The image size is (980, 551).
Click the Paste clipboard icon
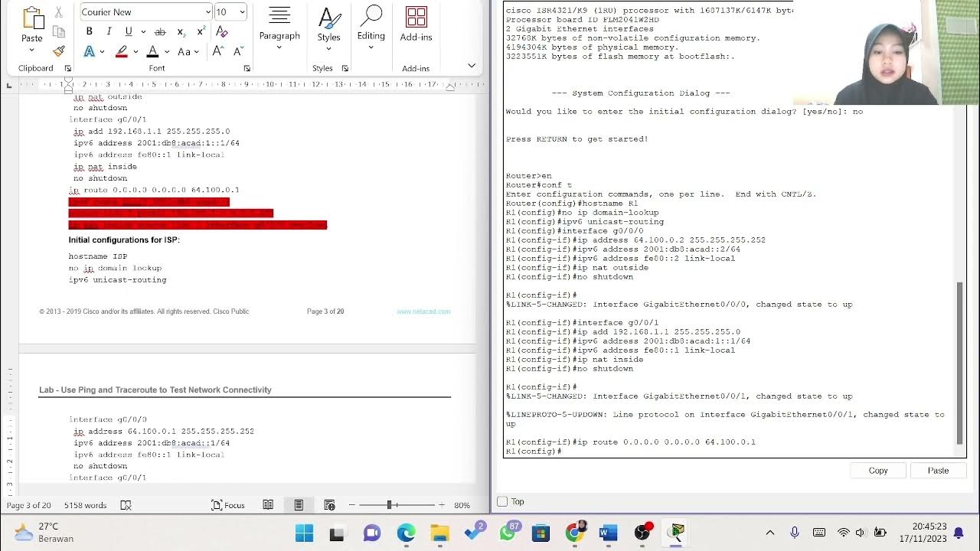pos(32,18)
